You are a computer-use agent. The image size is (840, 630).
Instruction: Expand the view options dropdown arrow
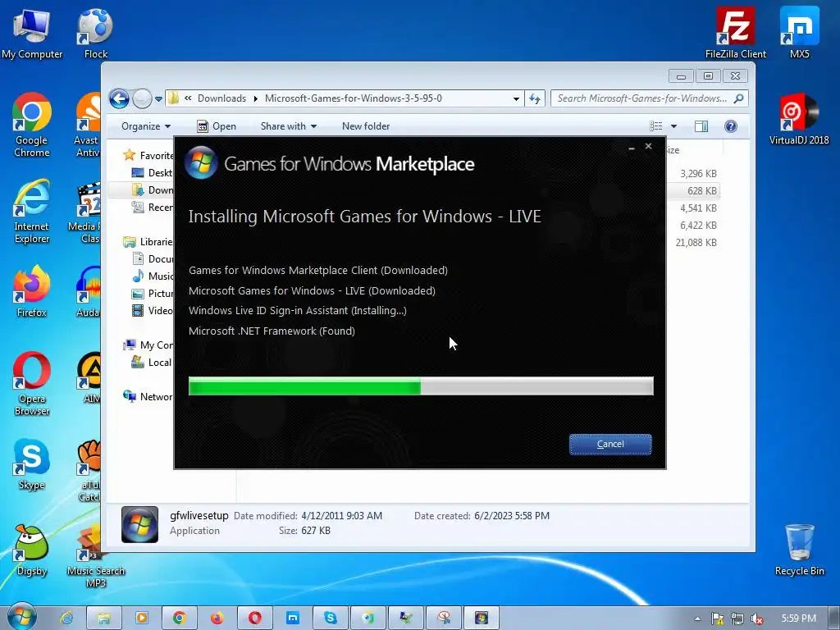coord(674,126)
